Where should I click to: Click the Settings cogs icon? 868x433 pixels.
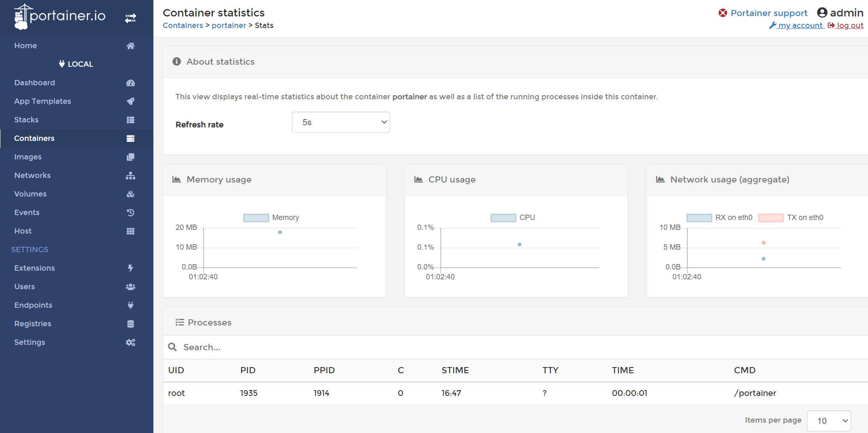130,342
